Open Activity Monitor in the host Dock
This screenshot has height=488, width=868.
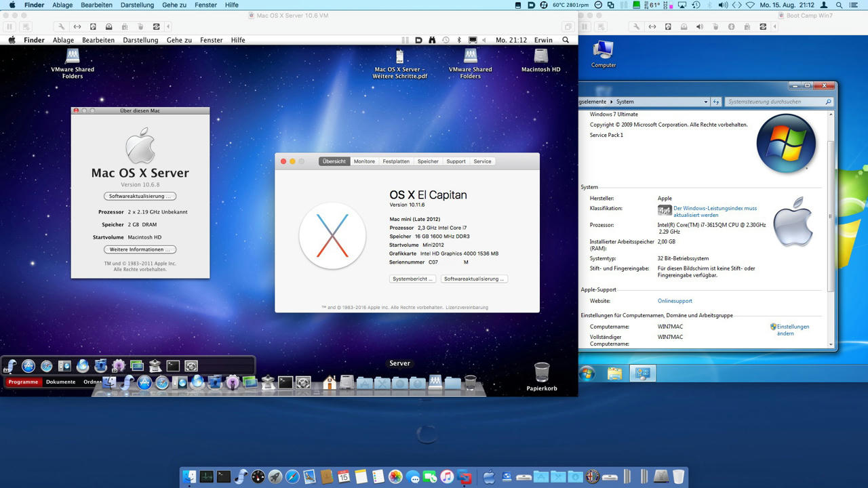point(207,476)
